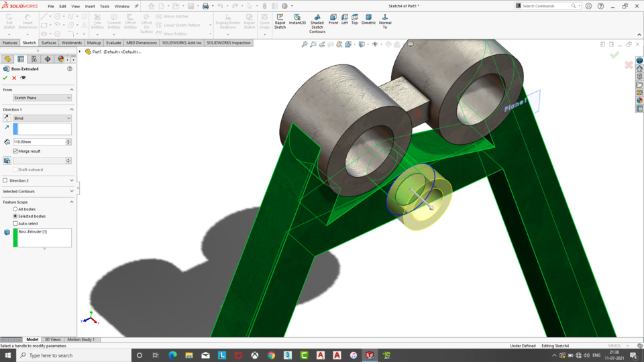Image resolution: width=644 pixels, height=362 pixels.
Task: Open Boss-Extrude4 help icon
Action: coord(69,69)
